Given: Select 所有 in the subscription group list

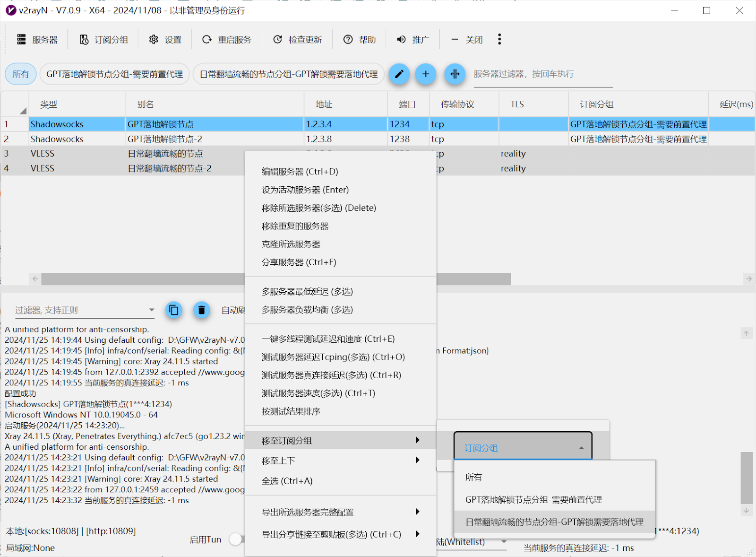Looking at the screenshot, I should pos(474,478).
